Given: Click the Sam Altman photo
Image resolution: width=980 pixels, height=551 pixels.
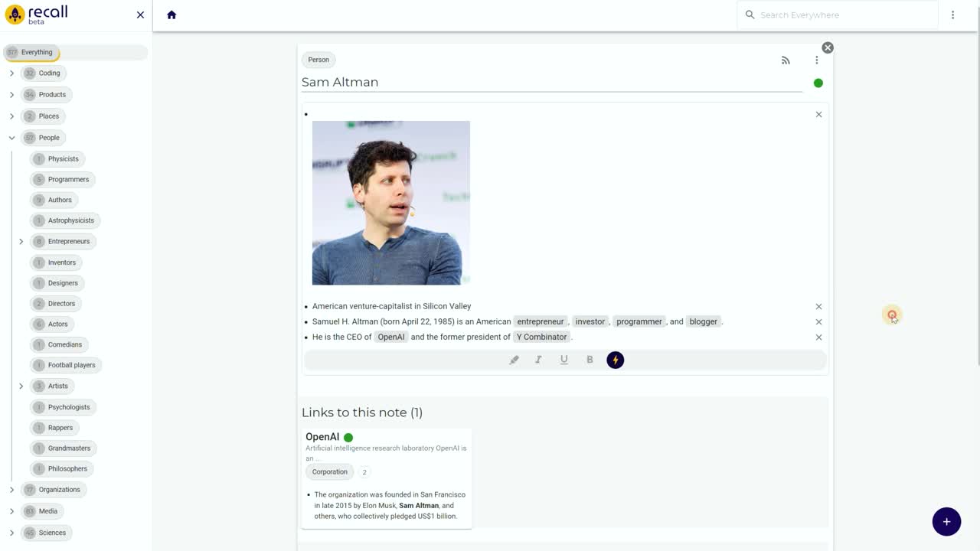Looking at the screenshot, I should pyautogui.click(x=391, y=203).
